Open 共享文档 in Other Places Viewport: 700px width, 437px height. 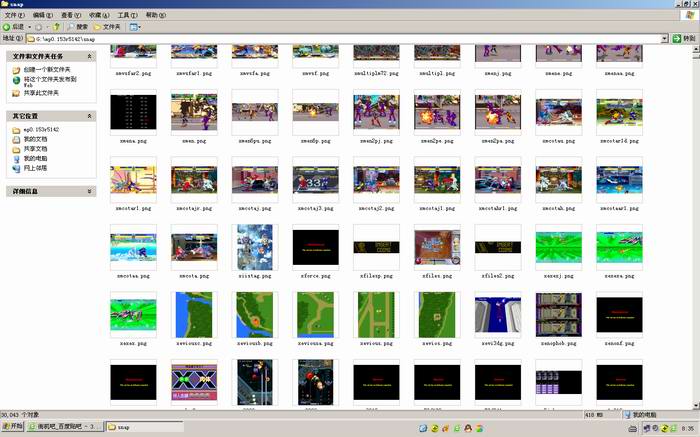[x=35, y=149]
